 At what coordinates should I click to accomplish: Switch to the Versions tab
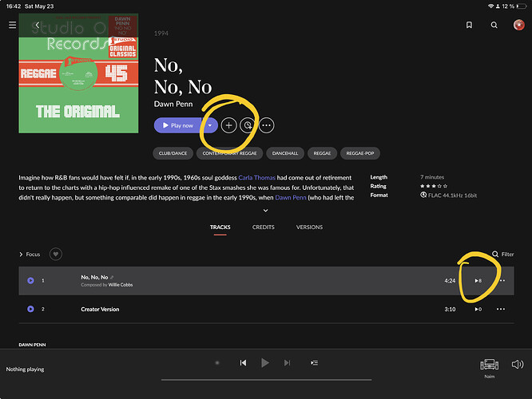click(x=309, y=227)
